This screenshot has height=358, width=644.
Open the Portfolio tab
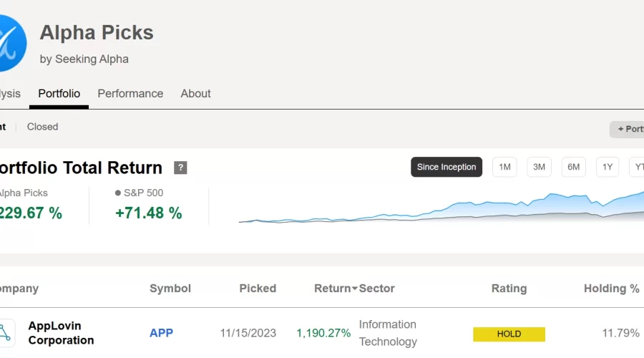pos(59,94)
